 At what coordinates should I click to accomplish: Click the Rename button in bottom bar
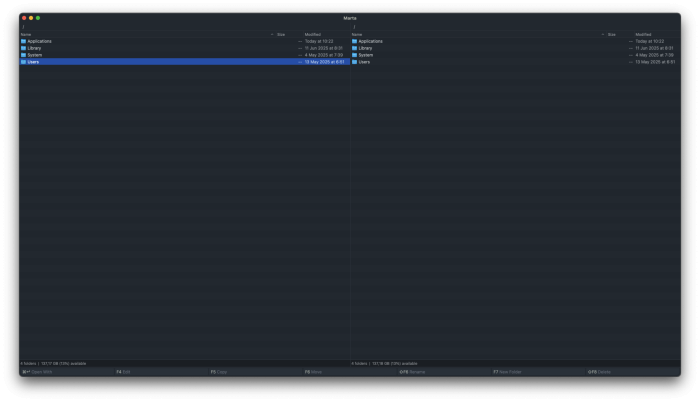[x=414, y=372]
